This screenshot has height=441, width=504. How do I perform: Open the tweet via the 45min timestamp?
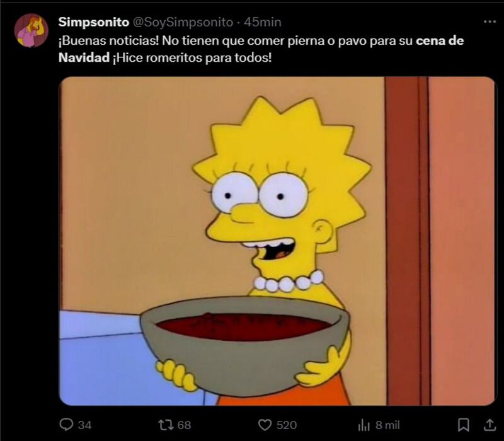coord(263,22)
